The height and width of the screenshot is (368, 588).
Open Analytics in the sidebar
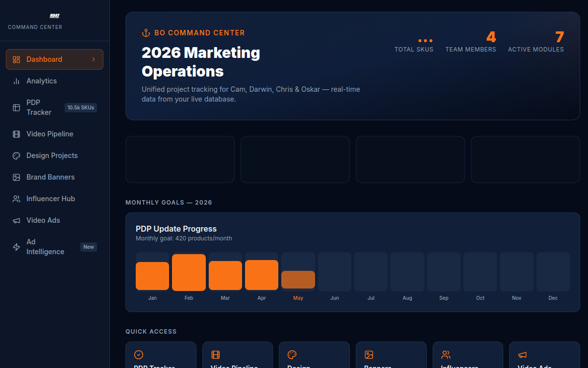54,81
